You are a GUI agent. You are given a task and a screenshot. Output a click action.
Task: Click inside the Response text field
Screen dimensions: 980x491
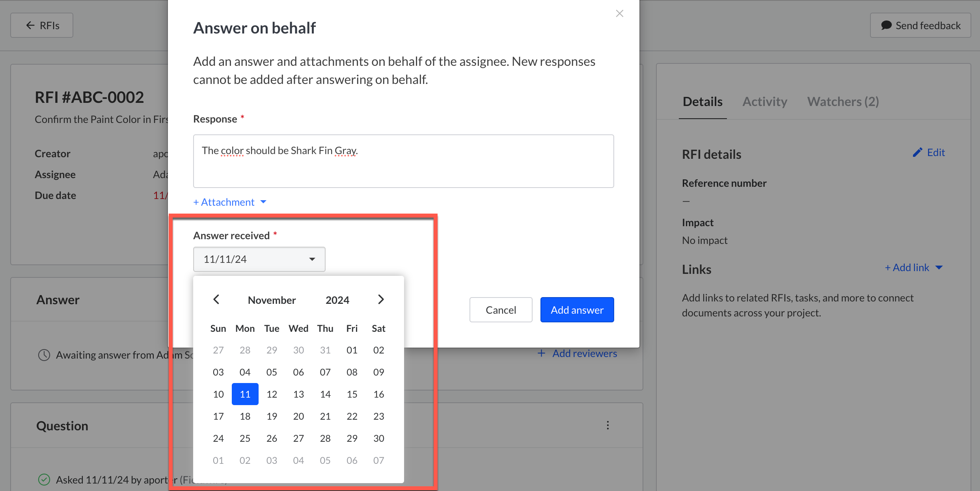(x=403, y=161)
